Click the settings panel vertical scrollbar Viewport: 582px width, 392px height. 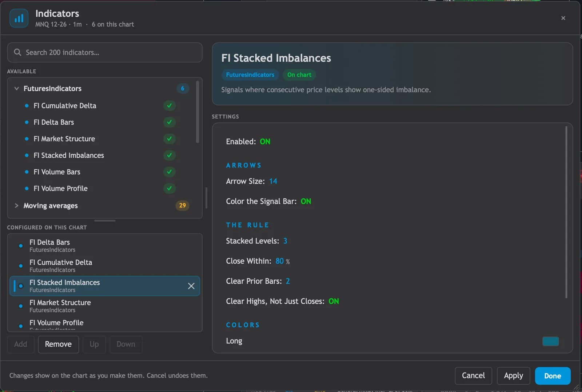coord(566,212)
